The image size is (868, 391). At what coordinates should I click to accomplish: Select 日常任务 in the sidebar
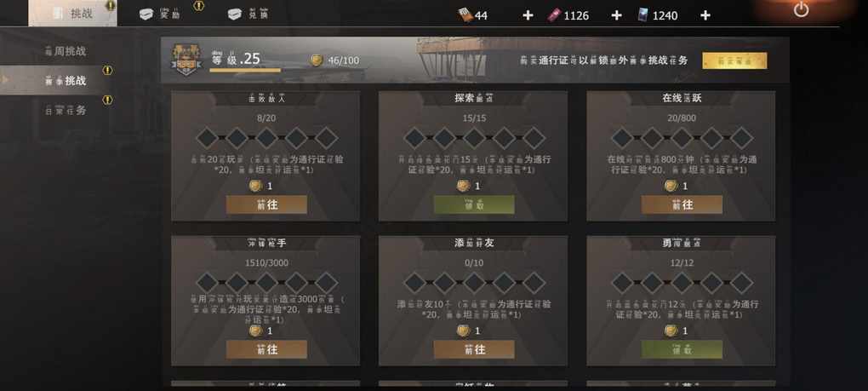coord(66,110)
